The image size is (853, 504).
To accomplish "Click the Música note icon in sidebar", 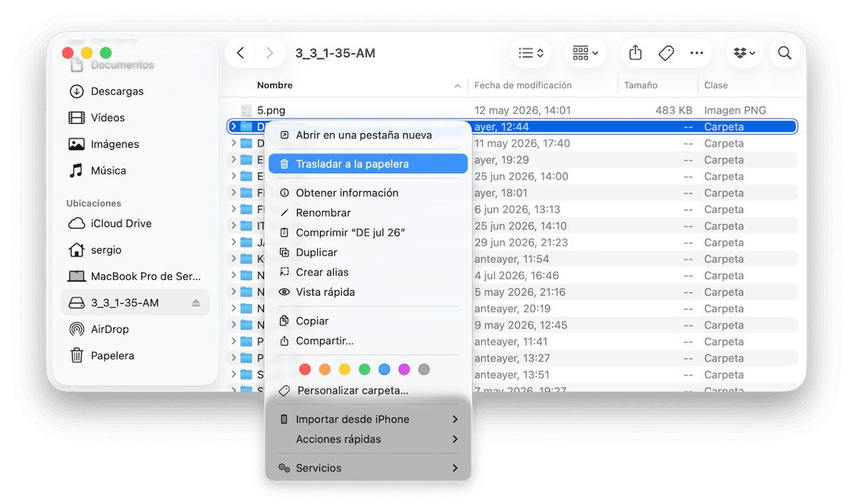I will [76, 170].
